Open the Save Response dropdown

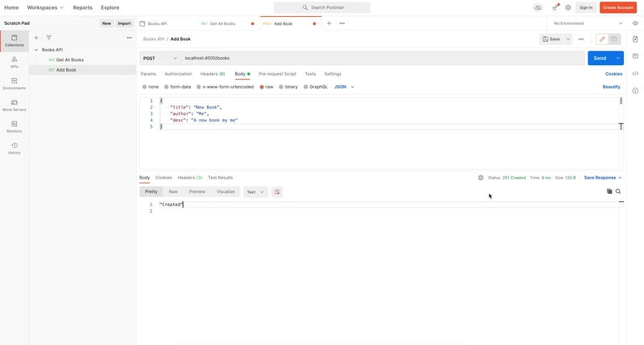tap(603, 178)
